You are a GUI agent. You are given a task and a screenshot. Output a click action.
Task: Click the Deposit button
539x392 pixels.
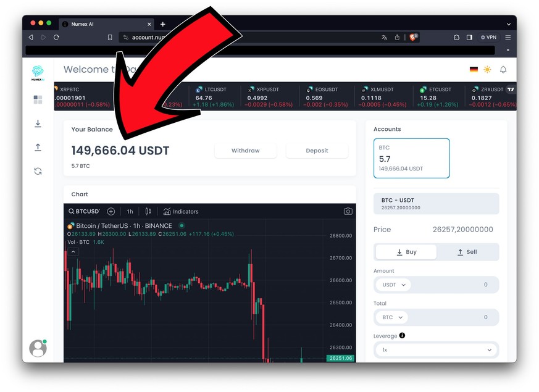tap(317, 151)
